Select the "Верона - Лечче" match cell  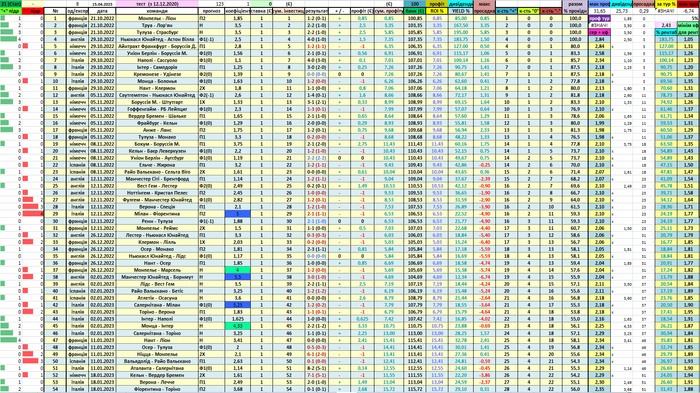tap(157, 382)
